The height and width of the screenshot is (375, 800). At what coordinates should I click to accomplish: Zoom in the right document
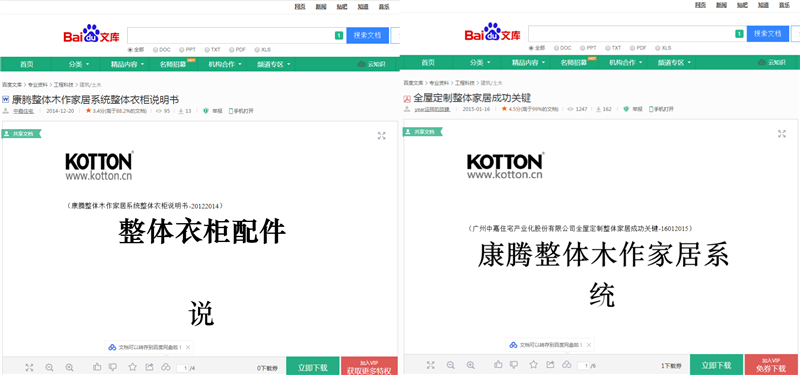click(x=471, y=365)
